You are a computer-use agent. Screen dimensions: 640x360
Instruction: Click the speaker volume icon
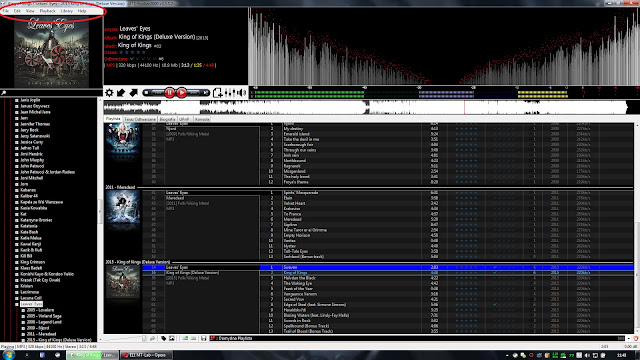[242, 93]
